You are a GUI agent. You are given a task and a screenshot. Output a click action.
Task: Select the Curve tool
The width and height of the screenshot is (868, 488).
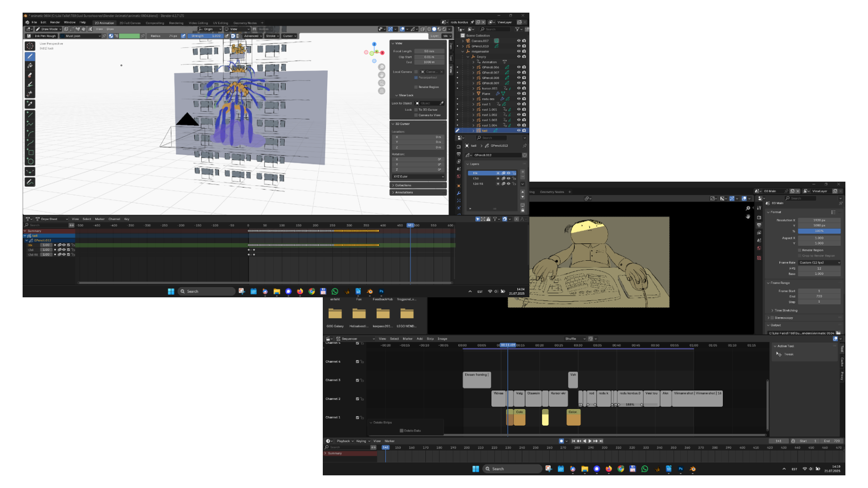pos(30,143)
